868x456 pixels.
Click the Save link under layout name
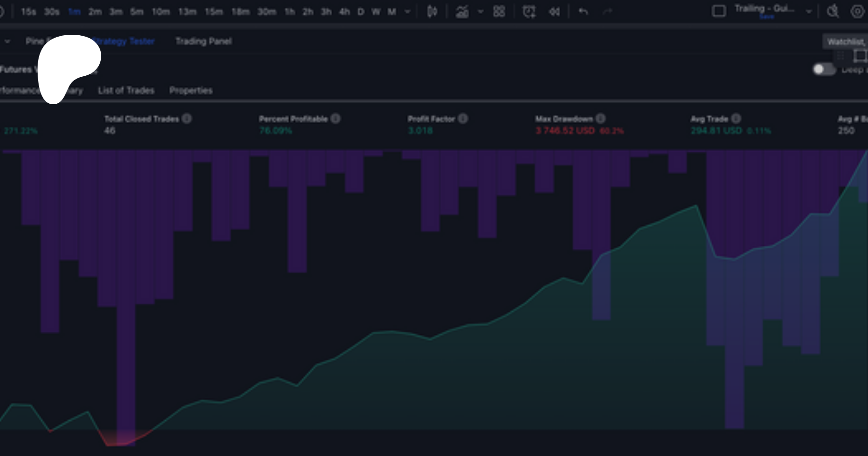(x=766, y=17)
